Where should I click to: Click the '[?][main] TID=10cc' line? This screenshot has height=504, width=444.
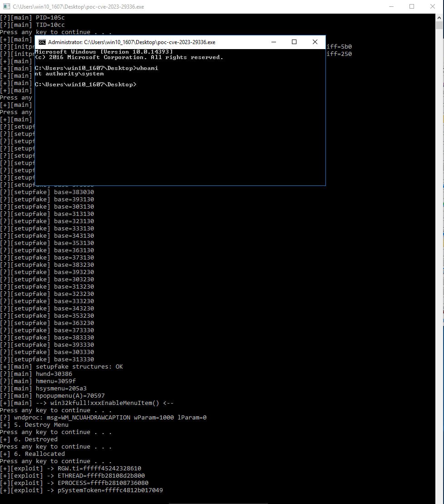[32, 25]
